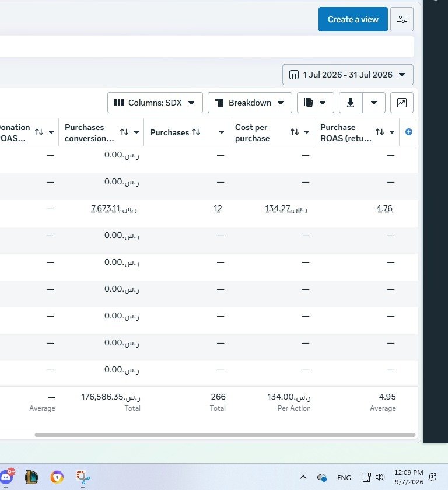Open Purchase ROAS column menu arrow

(392, 132)
